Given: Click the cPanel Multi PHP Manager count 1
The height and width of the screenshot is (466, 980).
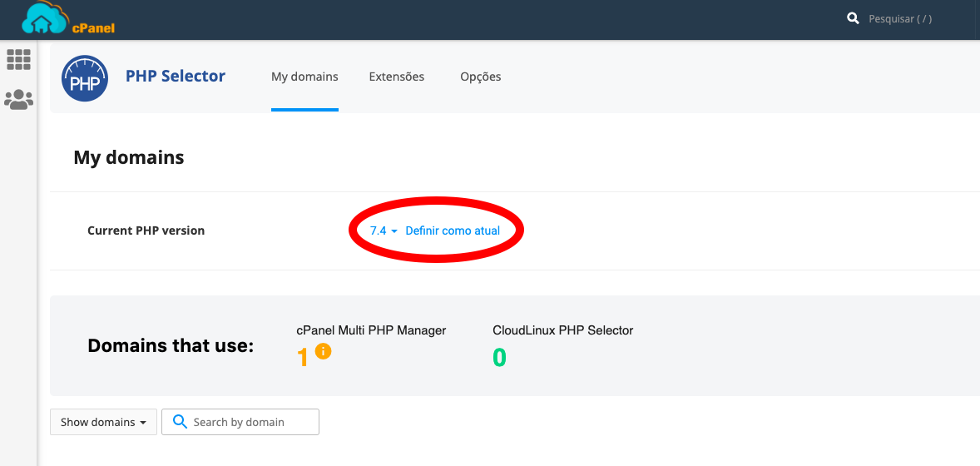Looking at the screenshot, I should pyautogui.click(x=303, y=358).
